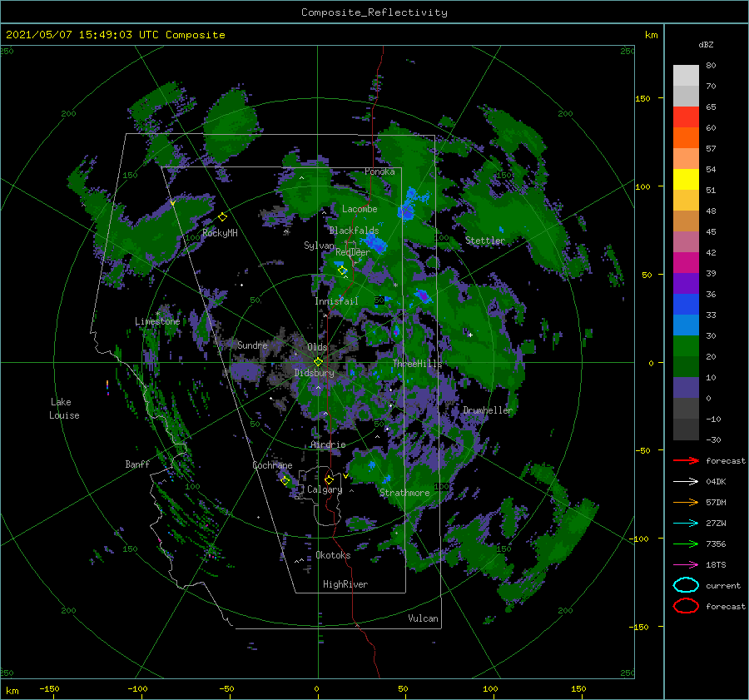The image size is (749, 700).
Task: Click the yellow diamond marker beside RockyMH
Action: (222, 217)
